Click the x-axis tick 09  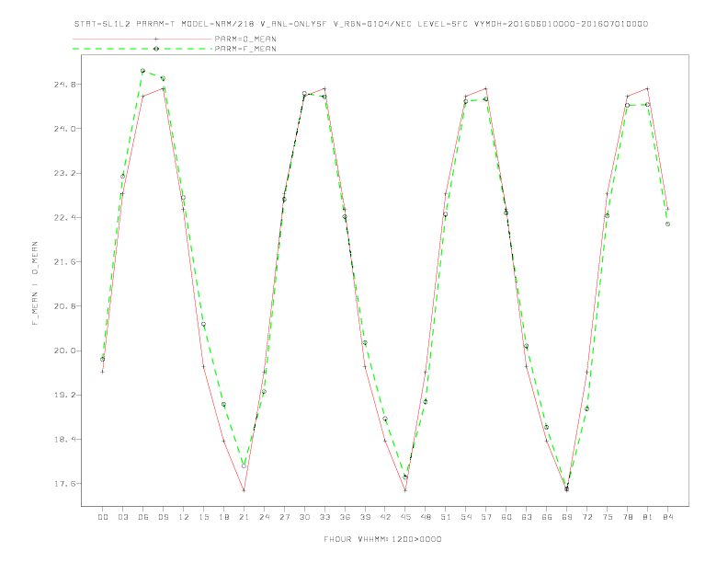[x=163, y=517]
